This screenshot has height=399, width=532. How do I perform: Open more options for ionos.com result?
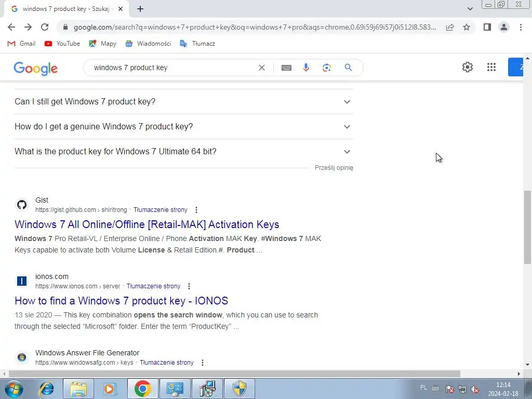click(189, 286)
